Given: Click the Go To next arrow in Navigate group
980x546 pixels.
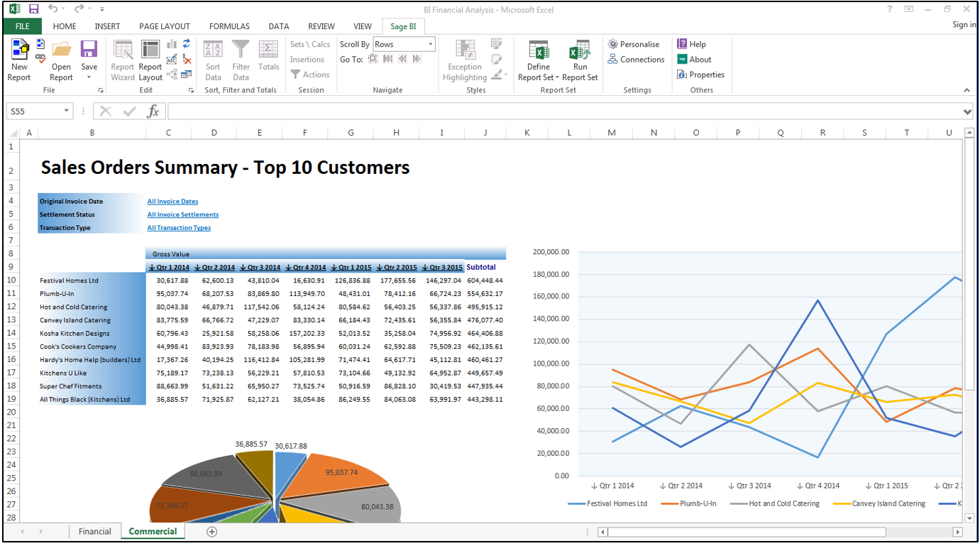Looking at the screenshot, I should click(x=417, y=60).
